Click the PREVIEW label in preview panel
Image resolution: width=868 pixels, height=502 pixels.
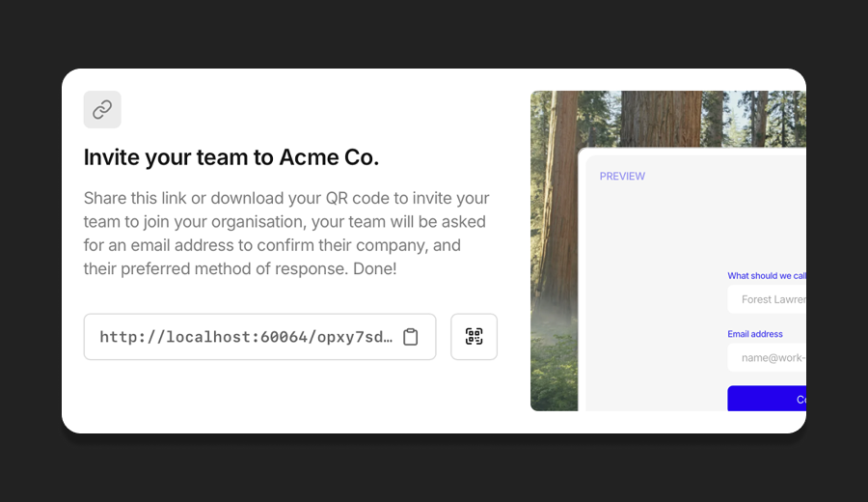tap(622, 177)
